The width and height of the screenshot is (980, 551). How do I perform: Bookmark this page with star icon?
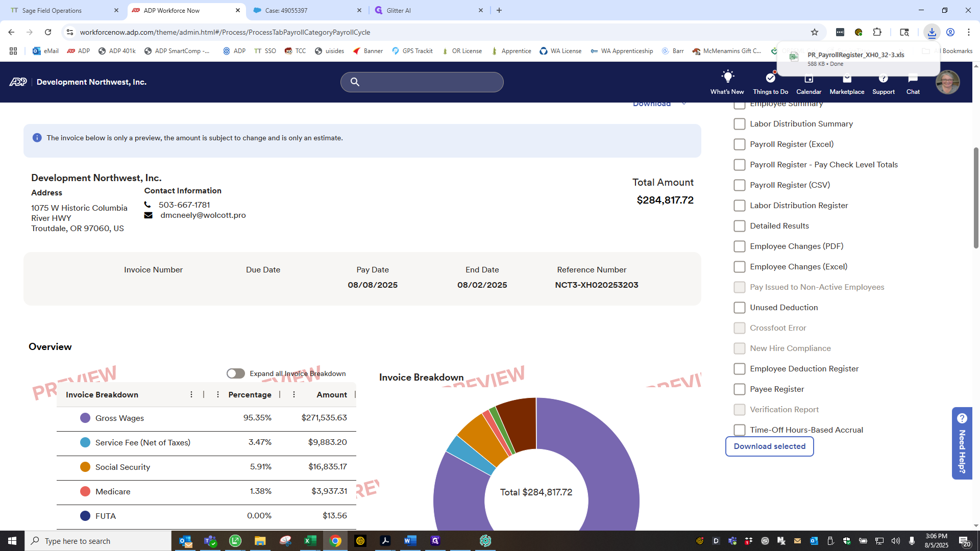click(x=815, y=32)
